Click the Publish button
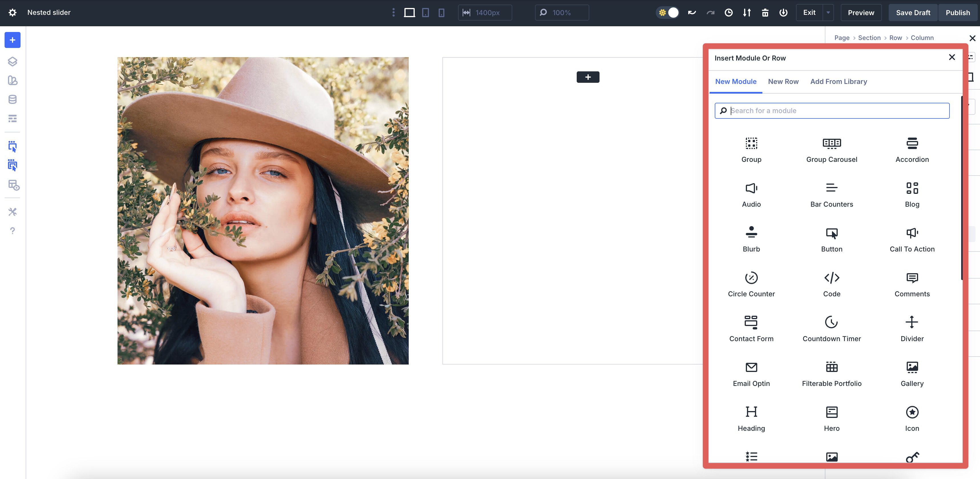Viewport: 980px width, 479px height. click(957, 12)
